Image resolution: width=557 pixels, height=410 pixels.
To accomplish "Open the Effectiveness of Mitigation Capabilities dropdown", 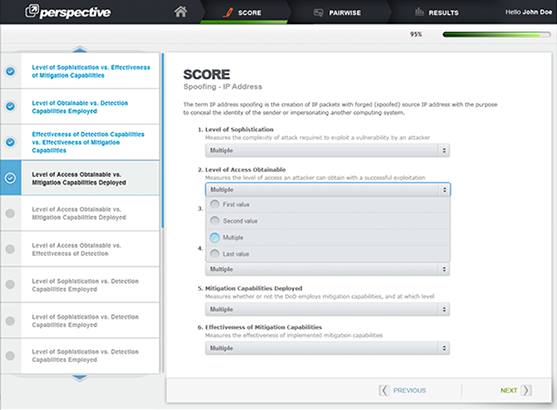I will [x=327, y=348].
